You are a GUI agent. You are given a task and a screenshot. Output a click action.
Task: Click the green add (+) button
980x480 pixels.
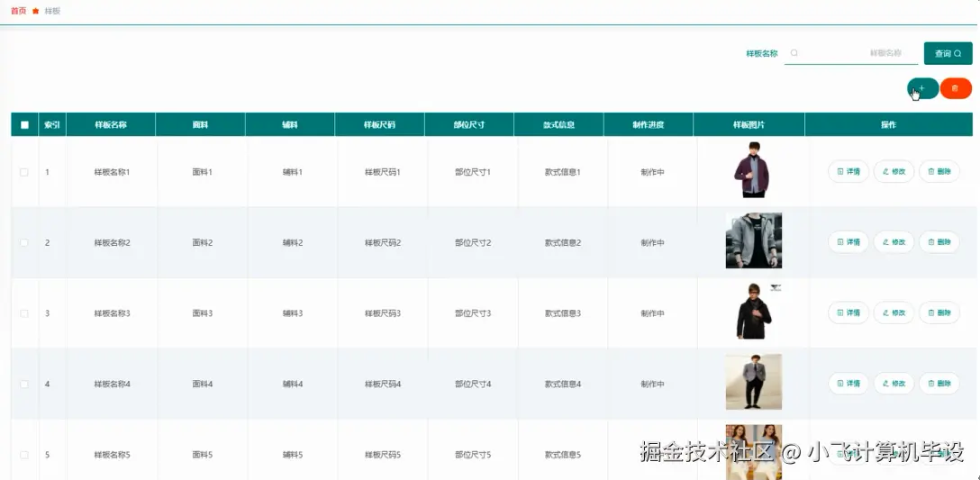coord(922,88)
